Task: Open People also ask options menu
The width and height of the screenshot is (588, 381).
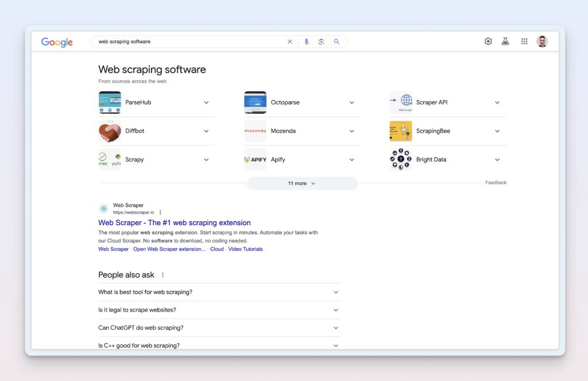Action: (163, 275)
